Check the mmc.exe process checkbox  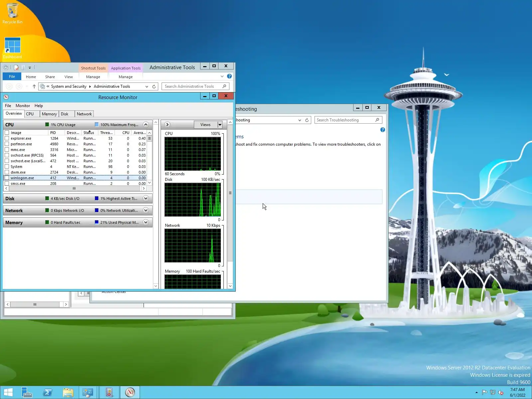pyautogui.click(x=7, y=150)
